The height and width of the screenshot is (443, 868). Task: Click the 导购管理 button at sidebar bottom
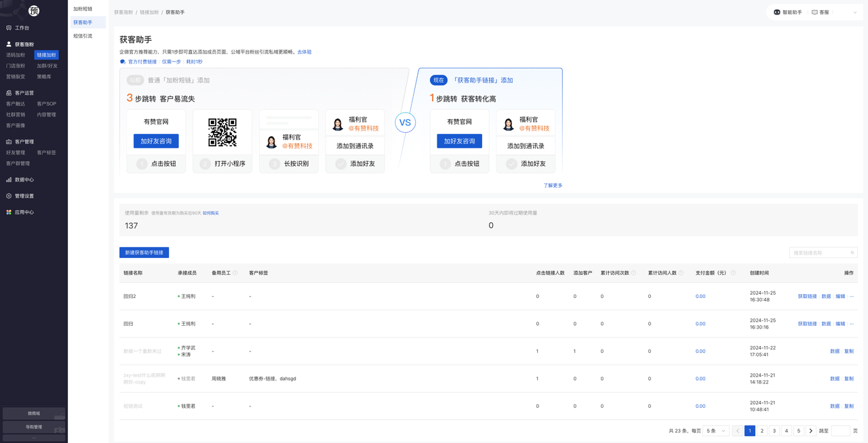pos(34,427)
